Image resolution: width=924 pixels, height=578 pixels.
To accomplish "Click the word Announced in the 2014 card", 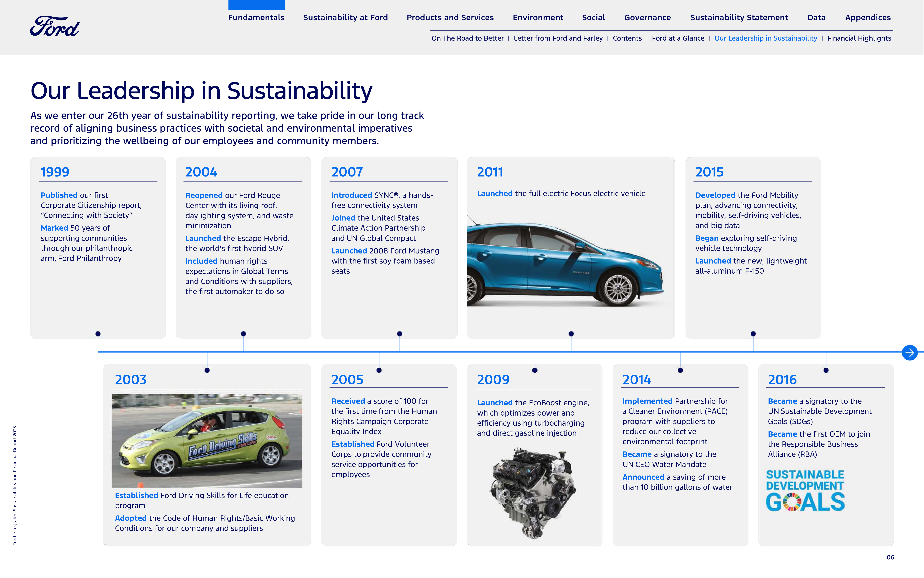I will click(x=643, y=477).
